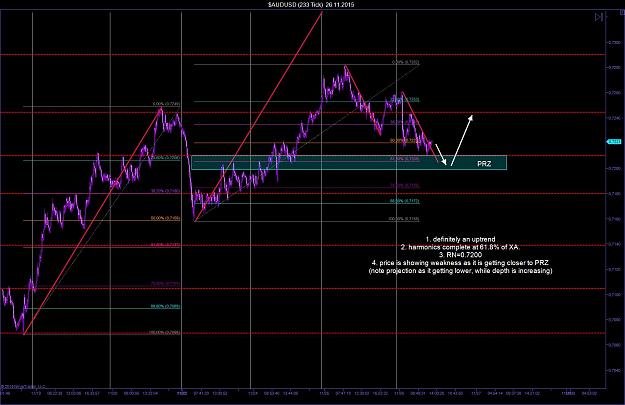Select the 0.7300 label on the price axis
The width and height of the screenshot is (625, 405).
tap(614, 42)
